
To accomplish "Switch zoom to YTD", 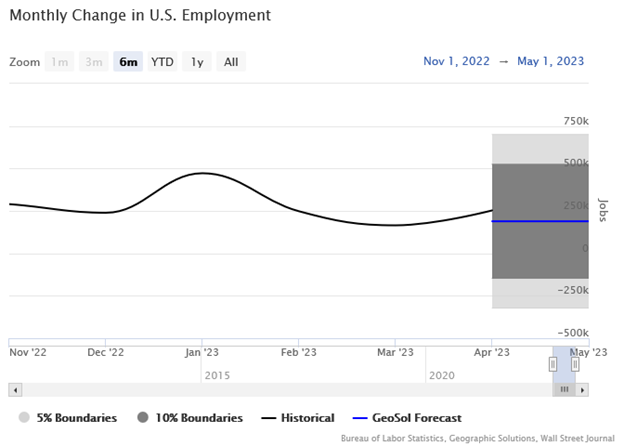I will coord(162,62).
